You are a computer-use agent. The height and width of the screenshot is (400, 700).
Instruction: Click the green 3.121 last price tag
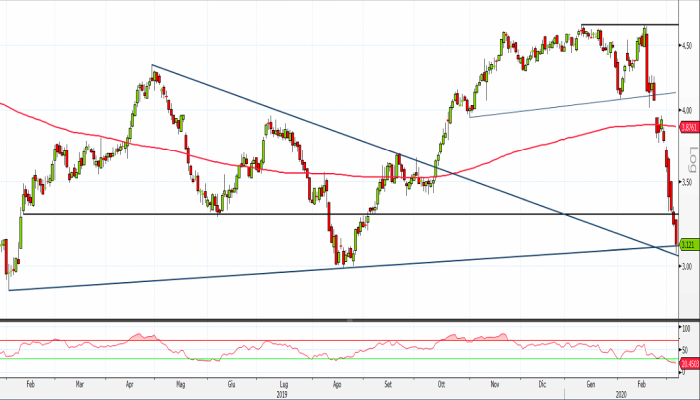tap(688, 242)
